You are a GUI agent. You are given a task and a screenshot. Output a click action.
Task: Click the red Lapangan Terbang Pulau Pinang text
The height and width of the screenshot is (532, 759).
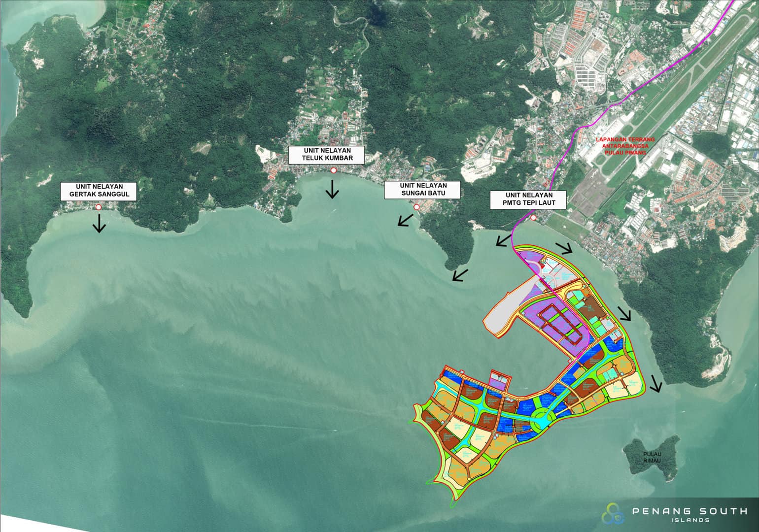pyautogui.click(x=624, y=146)
